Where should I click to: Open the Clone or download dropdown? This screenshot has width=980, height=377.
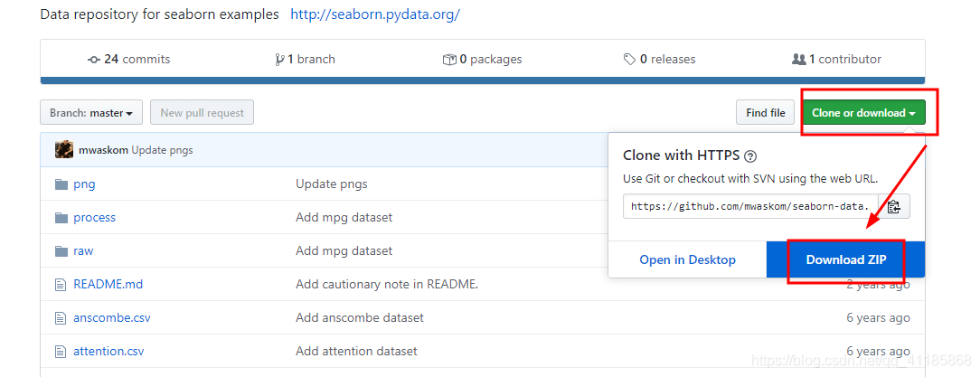(863, 112)
